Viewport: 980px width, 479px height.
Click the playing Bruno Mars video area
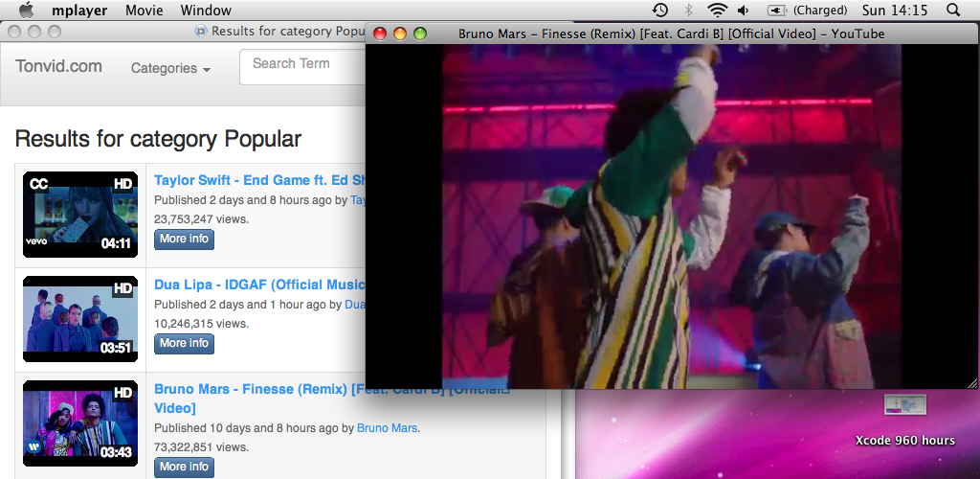point(672,217)
